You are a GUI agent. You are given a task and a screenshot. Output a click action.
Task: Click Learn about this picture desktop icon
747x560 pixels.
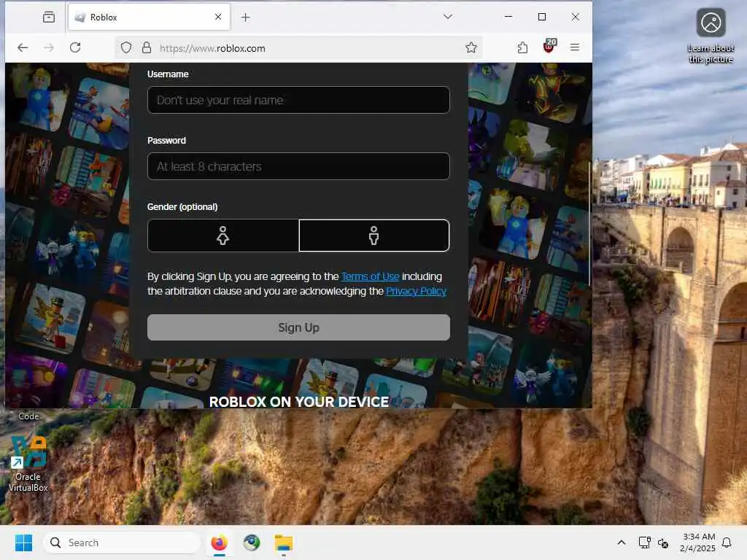point(711,36)
